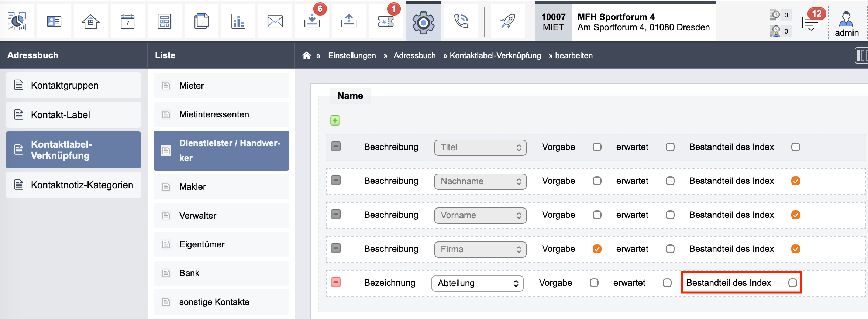Open the outbox upload tray icon
Viewport: 868px width, 319px height.
click(349, 21)
